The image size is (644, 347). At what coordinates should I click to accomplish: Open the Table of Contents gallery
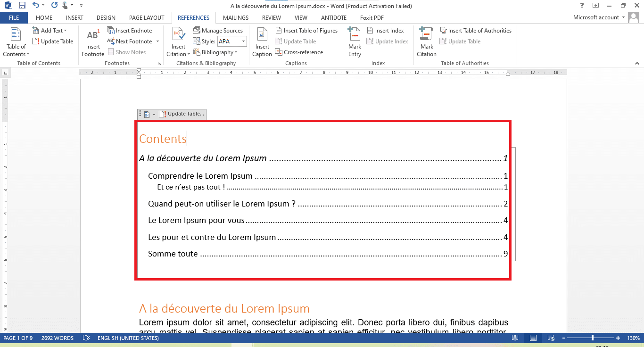[16, 42]
